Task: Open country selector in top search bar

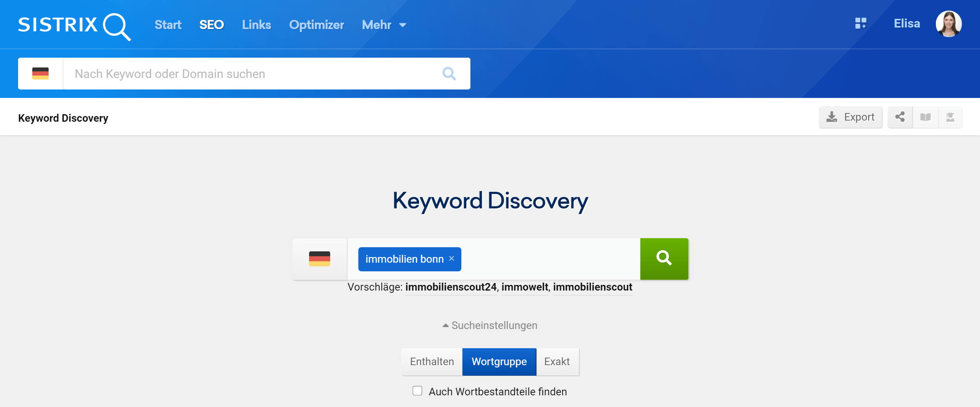Action: 40,73
